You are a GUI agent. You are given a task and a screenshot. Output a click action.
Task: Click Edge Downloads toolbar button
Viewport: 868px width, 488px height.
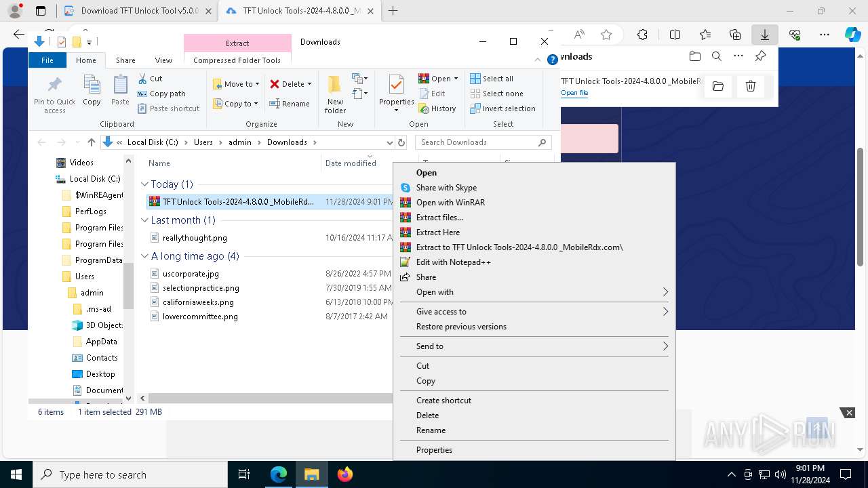click(x=764, y=35)
